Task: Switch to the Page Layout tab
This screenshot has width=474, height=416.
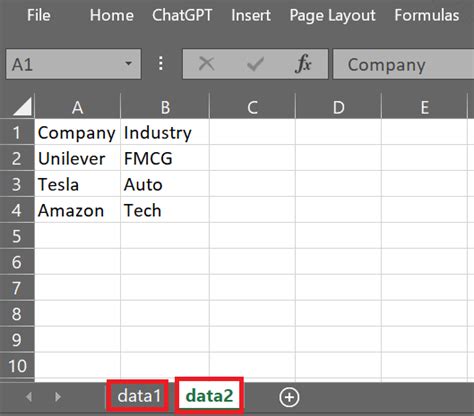Action: [332, 16]
